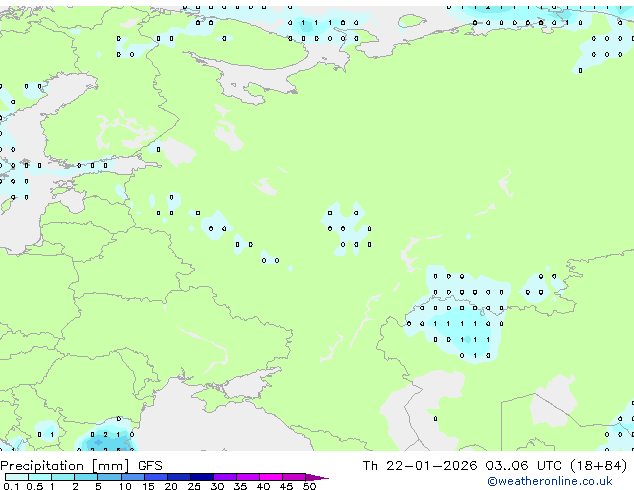Pick the 2–5 mm legend color swatch
This screenshot has width=634, height=490.
point(86,477)
